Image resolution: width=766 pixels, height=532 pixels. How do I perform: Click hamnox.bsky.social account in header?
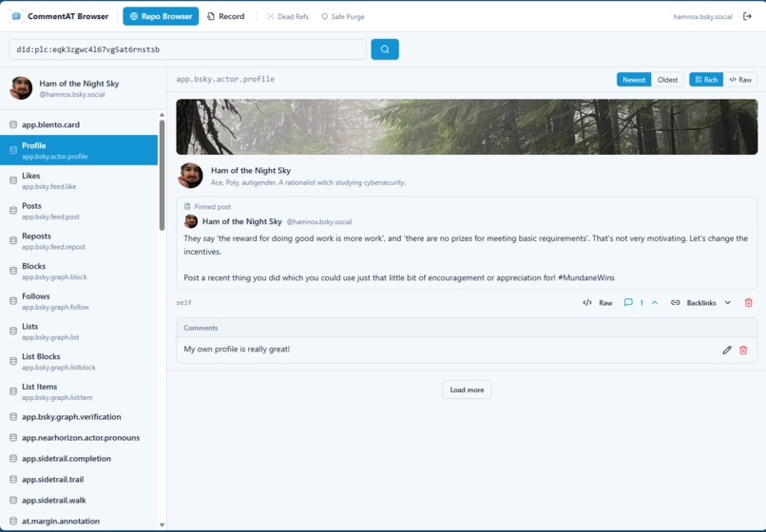(702, 16)
